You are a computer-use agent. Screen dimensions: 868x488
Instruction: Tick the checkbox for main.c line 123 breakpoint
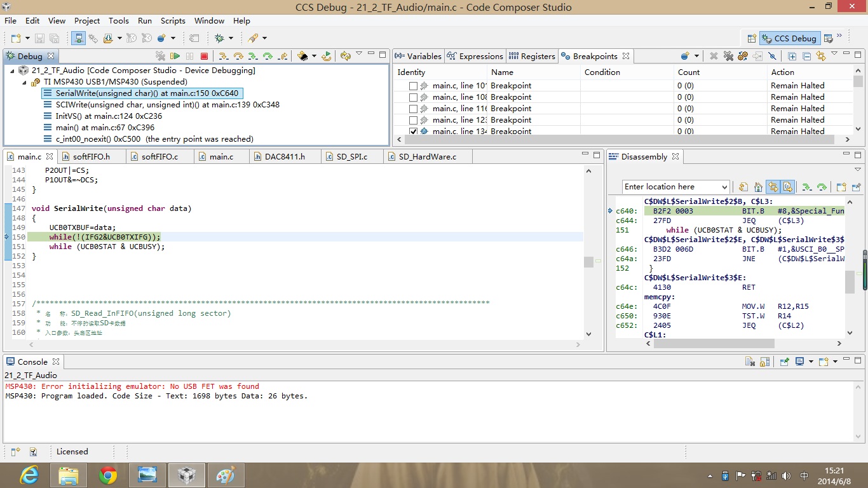click(x=413, y=120)
